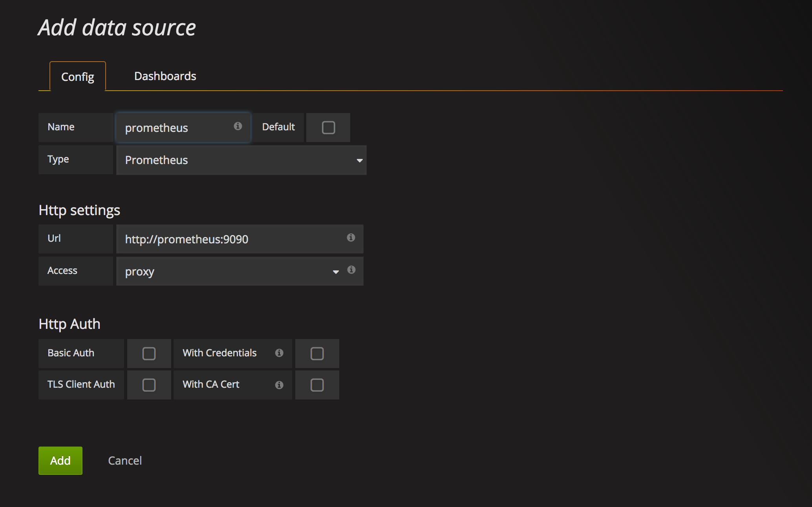Select the Config tab
Screen dimensions: 812x507
[78, 77]
